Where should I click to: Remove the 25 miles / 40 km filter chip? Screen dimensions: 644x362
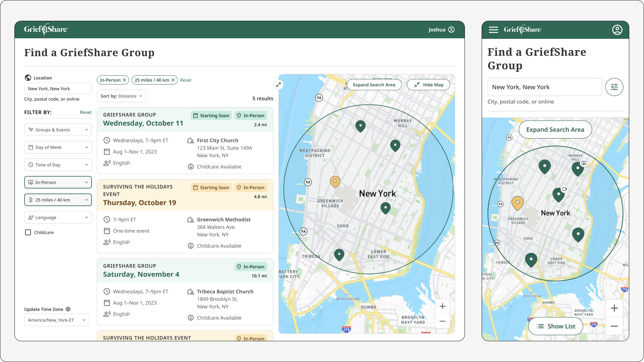173,80
